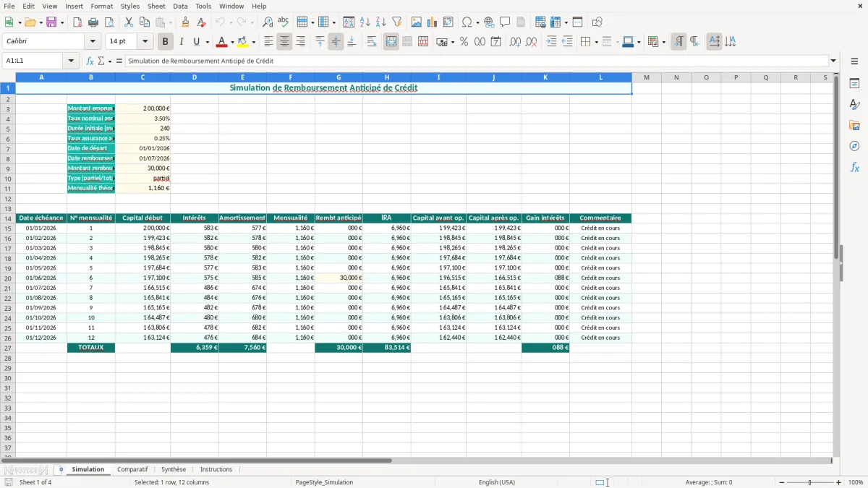
Task: Insert special character Omega icon
Action: tap(467, 22)
